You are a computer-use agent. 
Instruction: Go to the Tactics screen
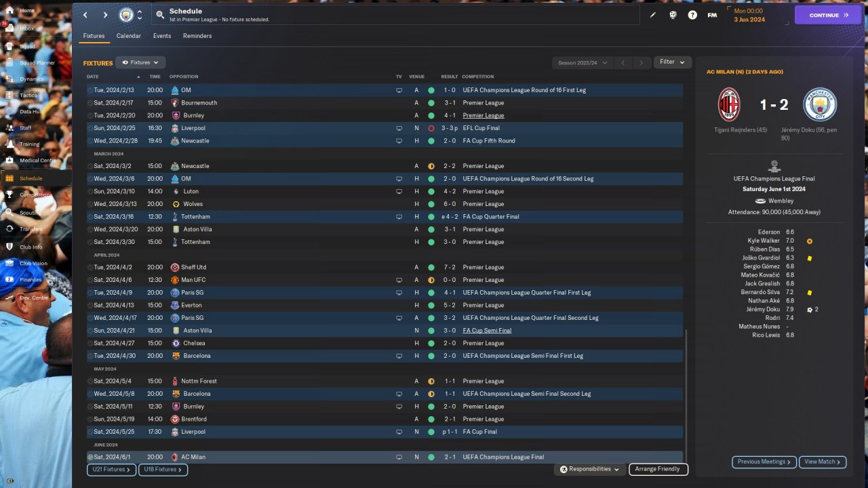tap(28, 96)
